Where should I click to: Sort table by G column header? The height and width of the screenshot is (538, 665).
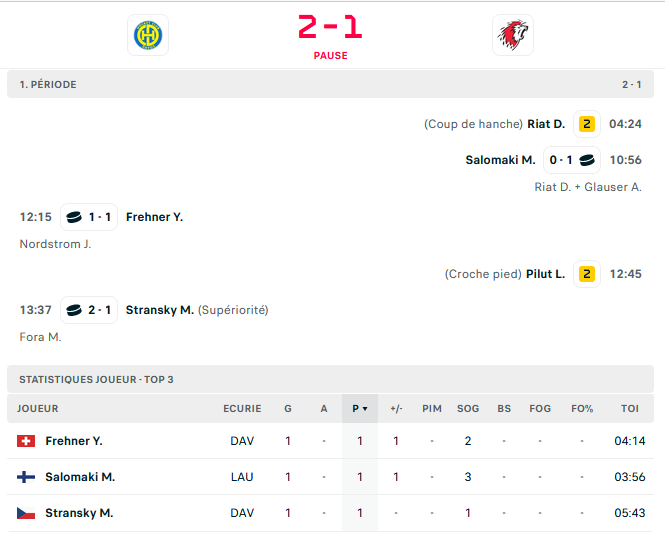tap(288, 409)
